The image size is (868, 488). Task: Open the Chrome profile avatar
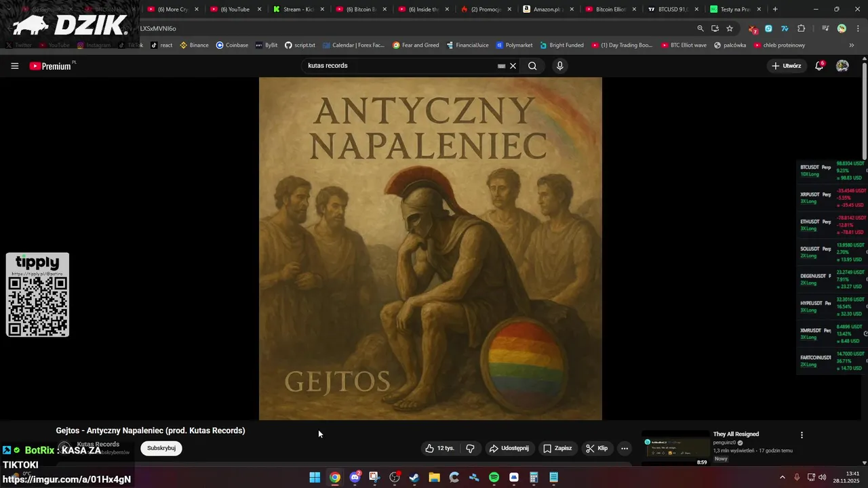[x=842, y=28]
